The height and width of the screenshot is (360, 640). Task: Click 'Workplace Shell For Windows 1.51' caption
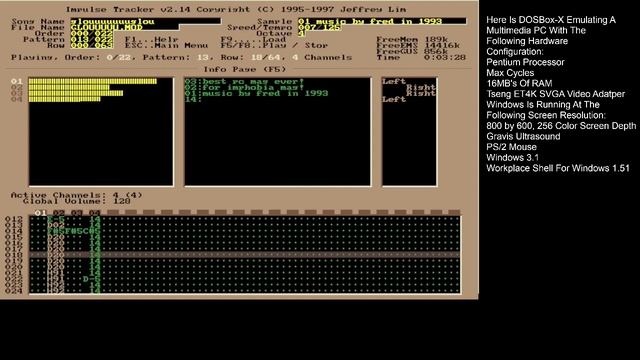[x=558, y=169]
